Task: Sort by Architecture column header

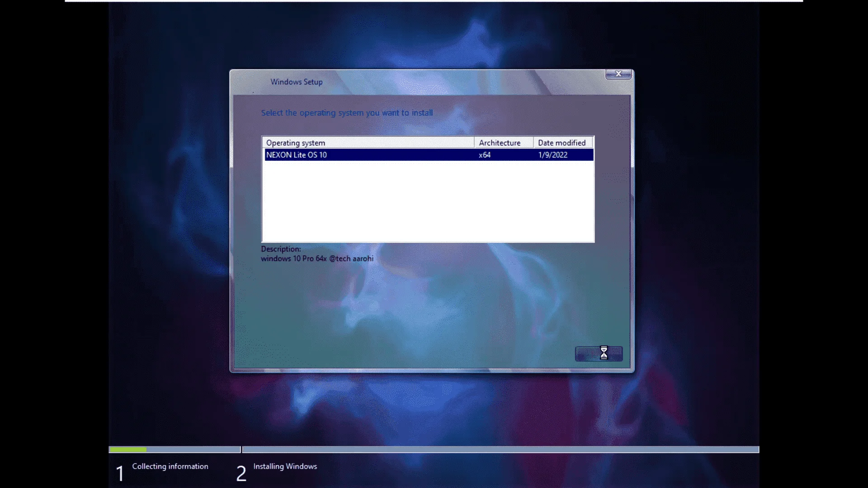Action: pos(504,143)
